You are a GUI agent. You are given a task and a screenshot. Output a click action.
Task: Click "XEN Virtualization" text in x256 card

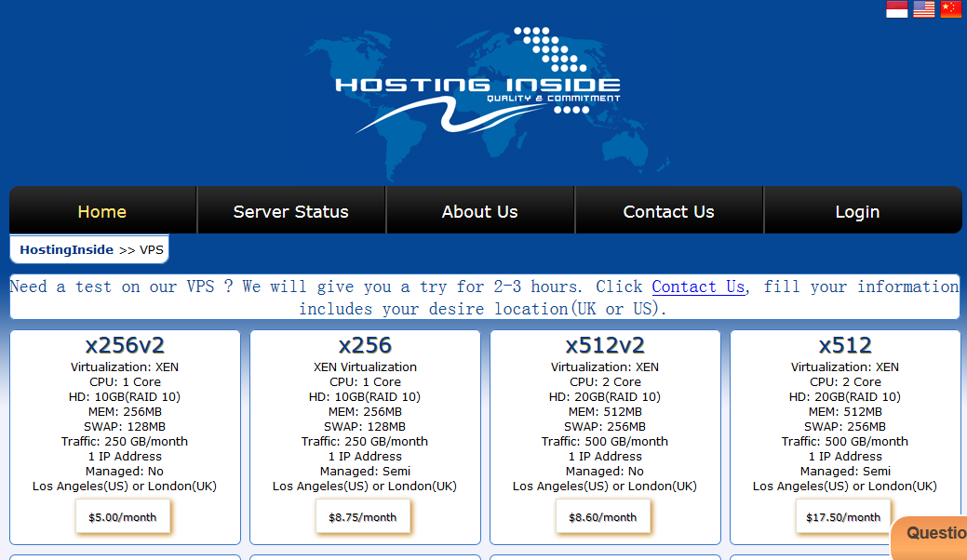(365, 367)
